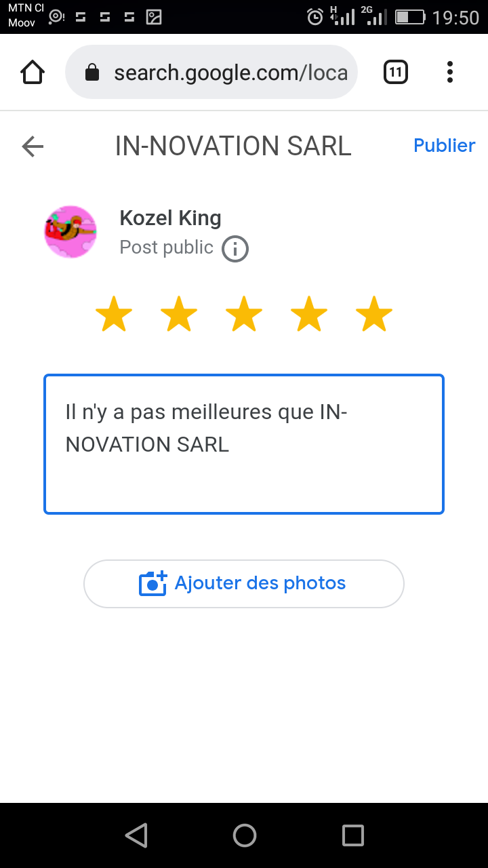488x868 pixels.
Task: Go back using the arrow beside IN-NOVATION SARL
Action: (33, 146)
